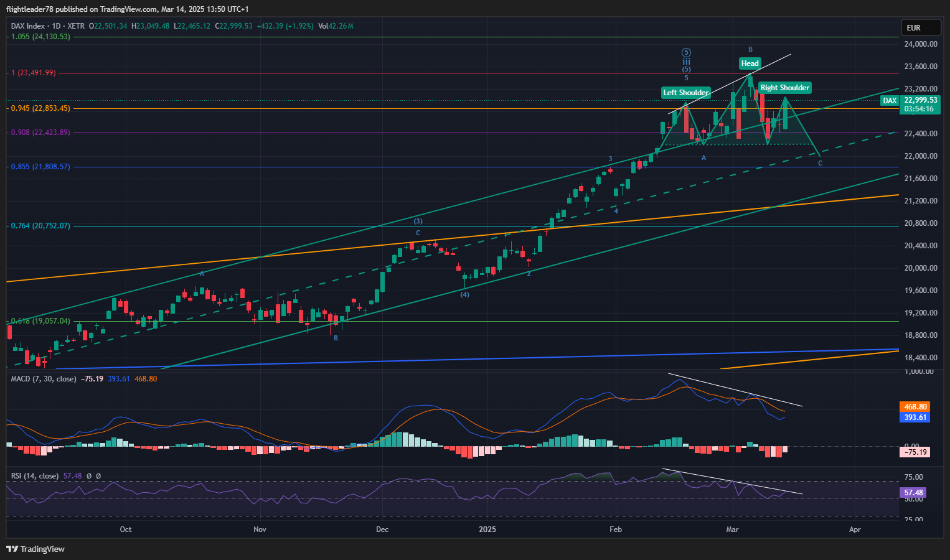
Task: Click the volume reading Vol 42.26M
Action: (x=336, y=26)
